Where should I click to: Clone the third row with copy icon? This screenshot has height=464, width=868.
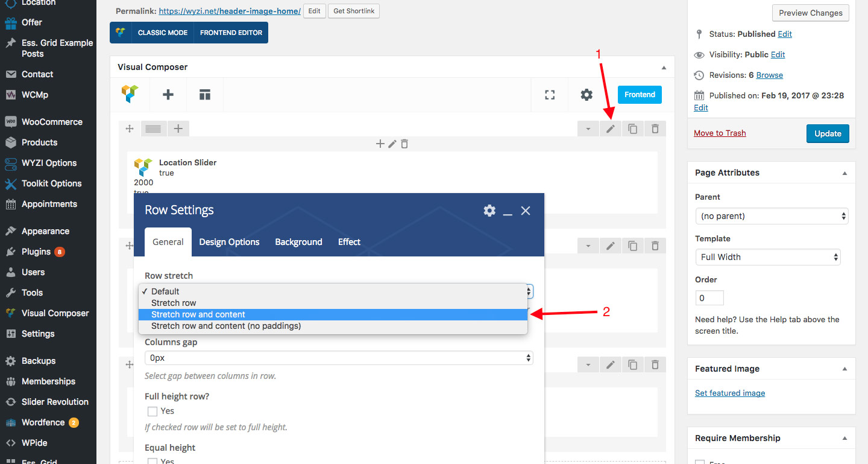click(633, 364)
